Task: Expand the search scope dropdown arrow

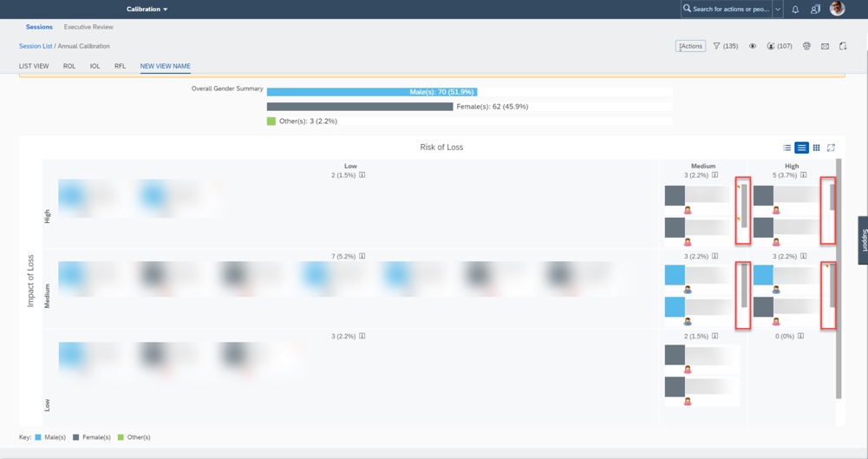Action: (x=778, y=10)
